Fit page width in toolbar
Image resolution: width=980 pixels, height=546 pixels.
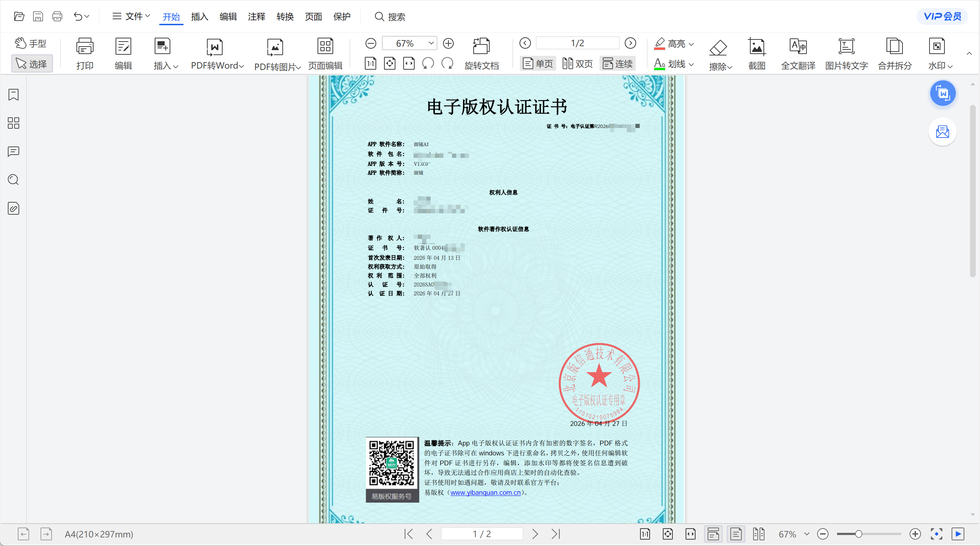click(409, 63)
